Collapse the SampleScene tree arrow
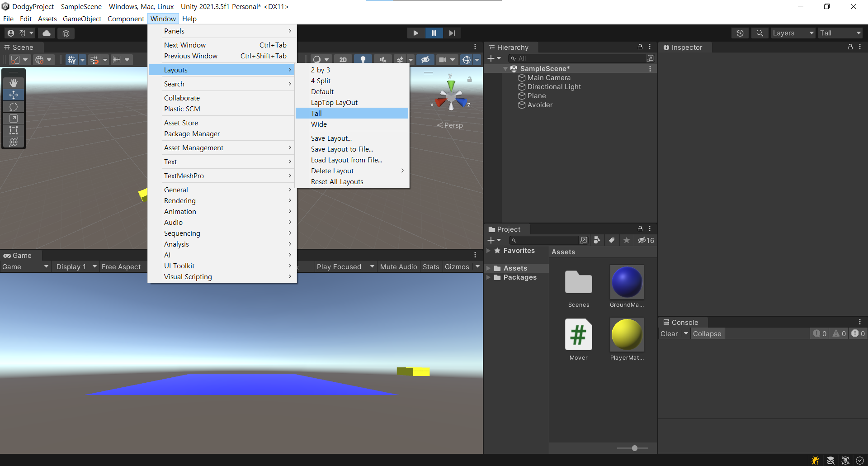 pos(505,69)
